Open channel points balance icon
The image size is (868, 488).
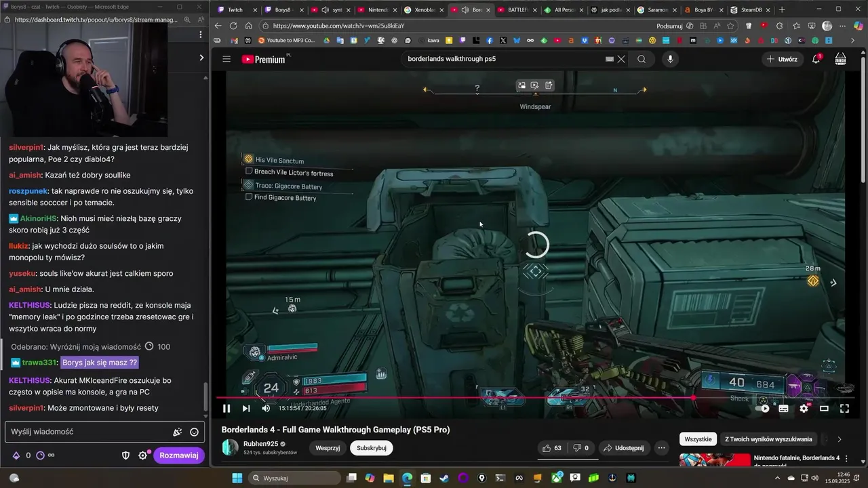click(40, 455)
